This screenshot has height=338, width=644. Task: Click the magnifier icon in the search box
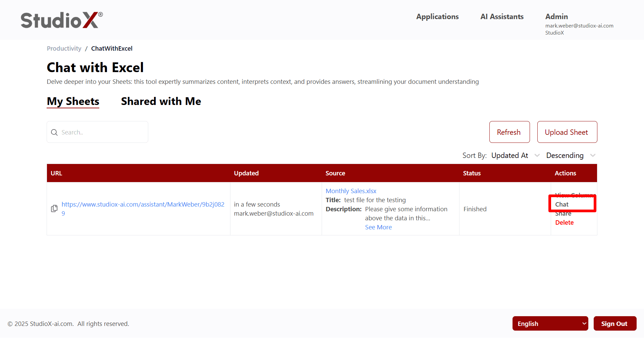[54, 132]
